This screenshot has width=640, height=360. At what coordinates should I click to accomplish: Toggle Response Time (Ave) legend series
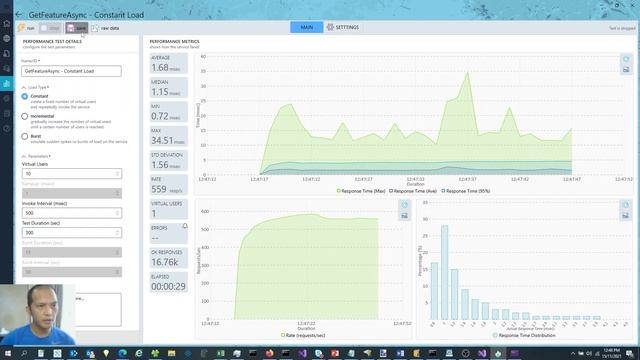pyautogui.click(x=413, y=191)
